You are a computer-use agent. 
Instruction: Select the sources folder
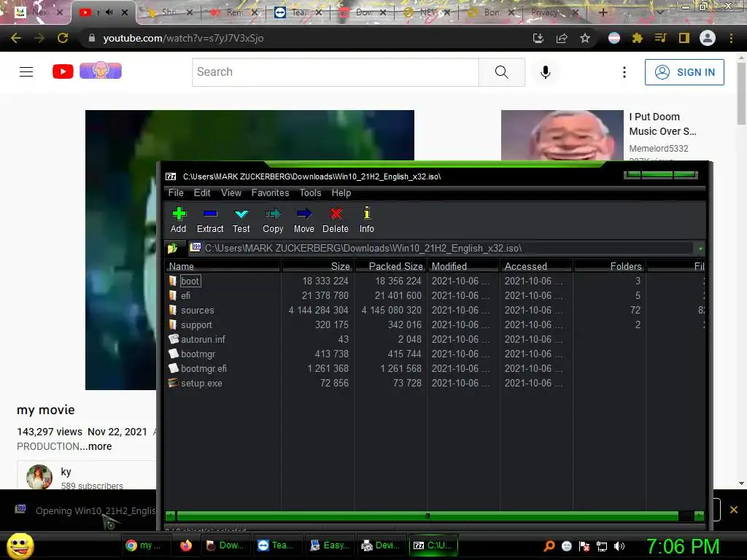click(197, 311)
